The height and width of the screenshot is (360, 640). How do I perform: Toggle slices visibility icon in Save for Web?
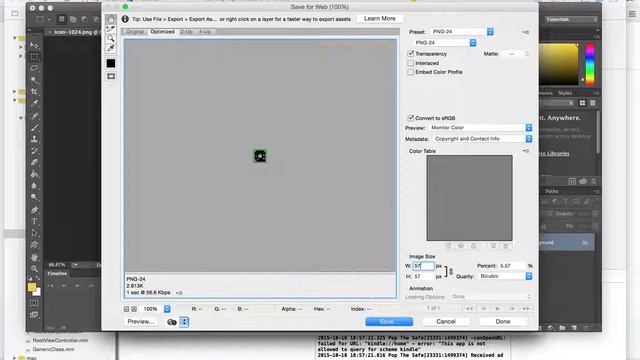[x=111, y=76]
